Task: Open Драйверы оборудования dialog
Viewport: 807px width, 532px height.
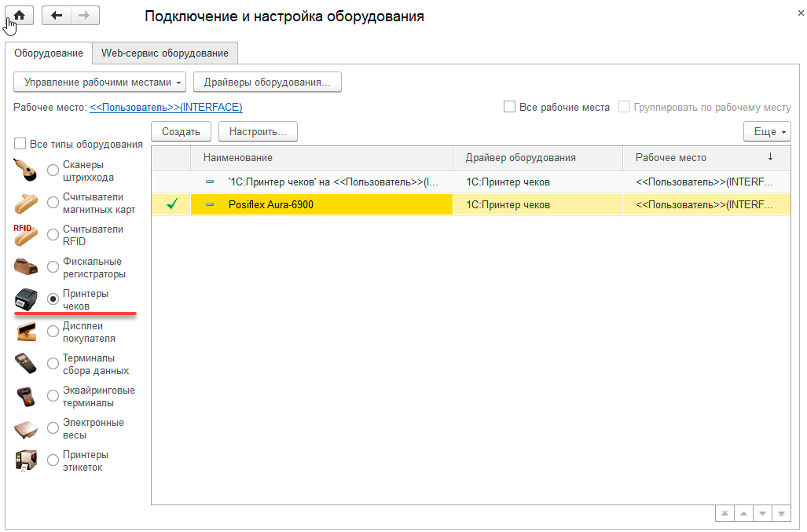Action: (267, 83)
